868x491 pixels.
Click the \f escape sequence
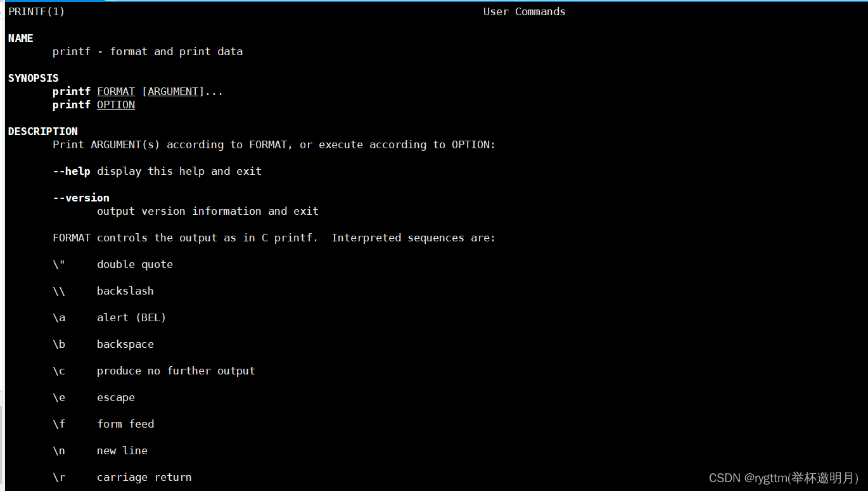[x=59, y=424]
